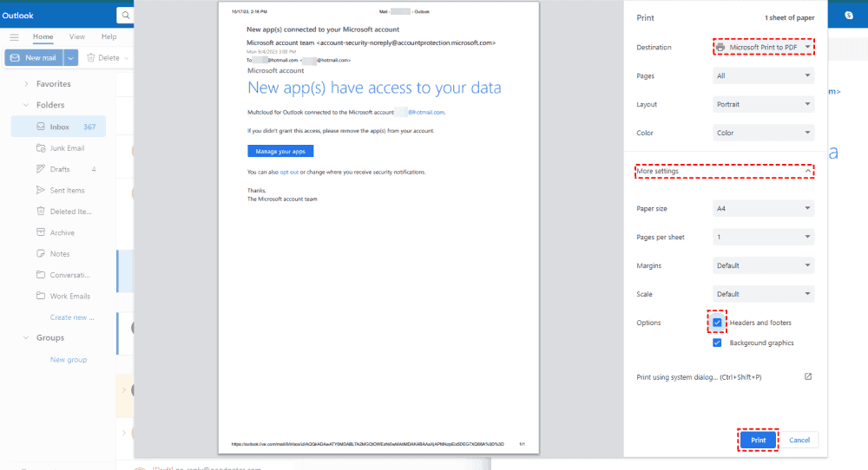This screenshot has height=470, width=868.
Task: Open the Pages dropdown set to All
Action: 763,75
